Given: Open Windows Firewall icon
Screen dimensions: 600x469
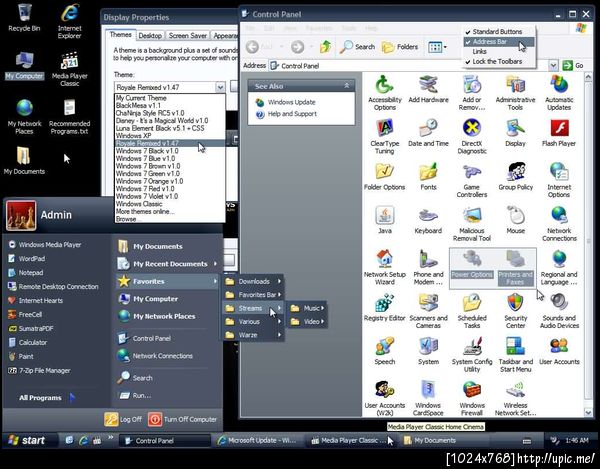Looking at the screenshot, I should (471, 398).
